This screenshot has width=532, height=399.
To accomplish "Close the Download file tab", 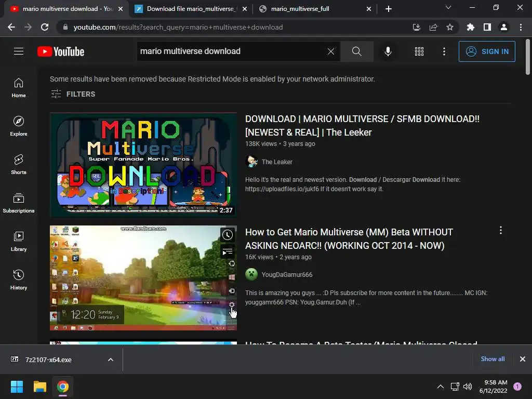I will point(245,9).
